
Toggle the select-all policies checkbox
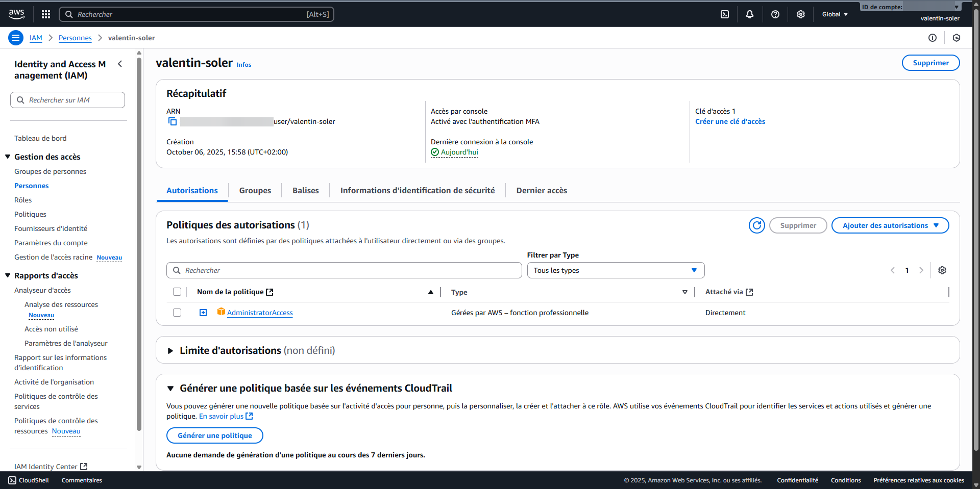tap(177, 291)
